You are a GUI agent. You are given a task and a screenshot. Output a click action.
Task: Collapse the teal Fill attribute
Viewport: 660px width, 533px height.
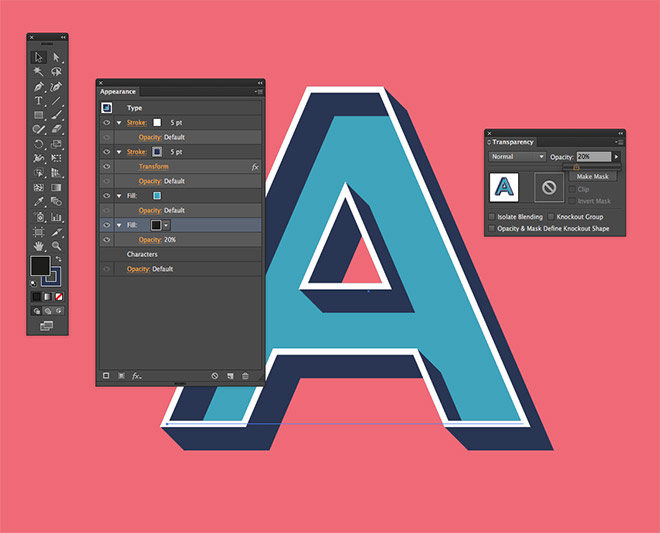pyautogui.click(x=119, y=196)
